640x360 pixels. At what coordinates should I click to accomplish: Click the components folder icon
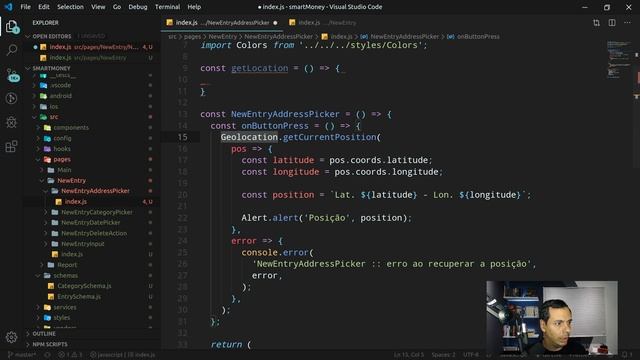point(47,128)
